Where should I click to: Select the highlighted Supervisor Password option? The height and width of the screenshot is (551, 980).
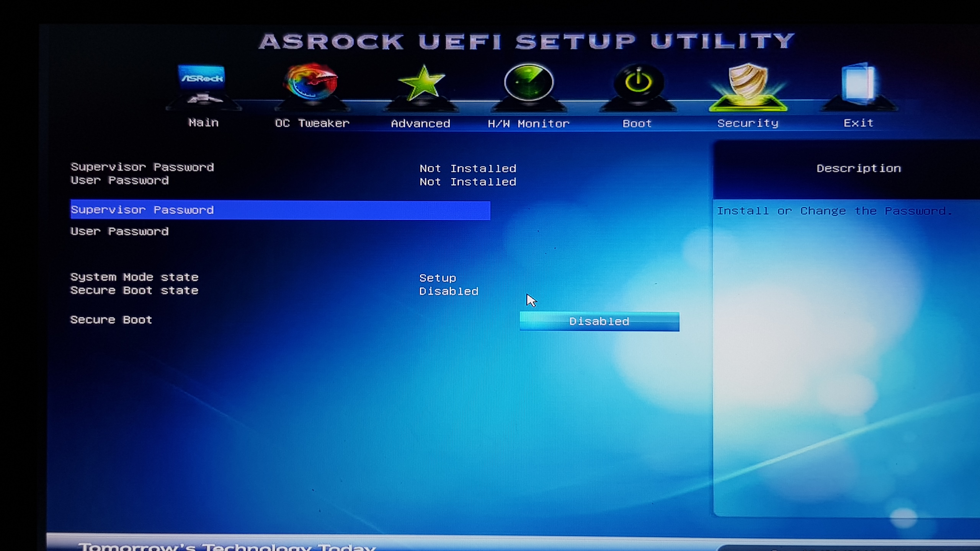click(280, 210)
